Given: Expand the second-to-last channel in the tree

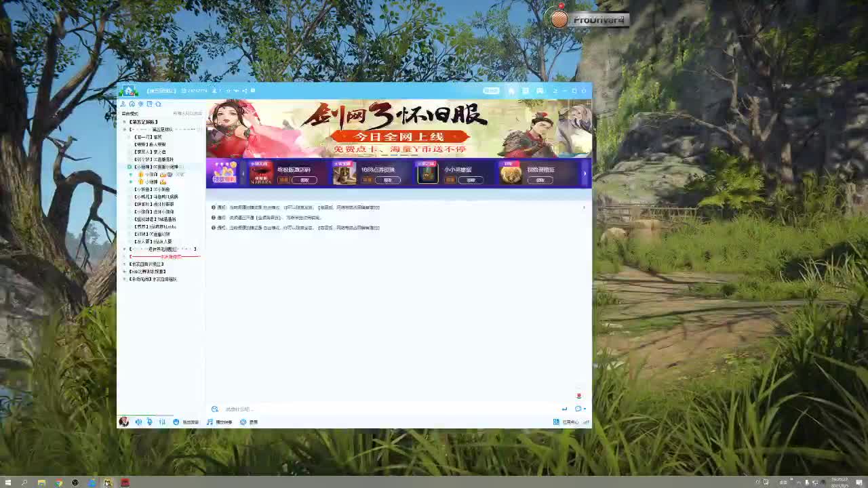Looking at the screenshot, I should click(125, 272).
